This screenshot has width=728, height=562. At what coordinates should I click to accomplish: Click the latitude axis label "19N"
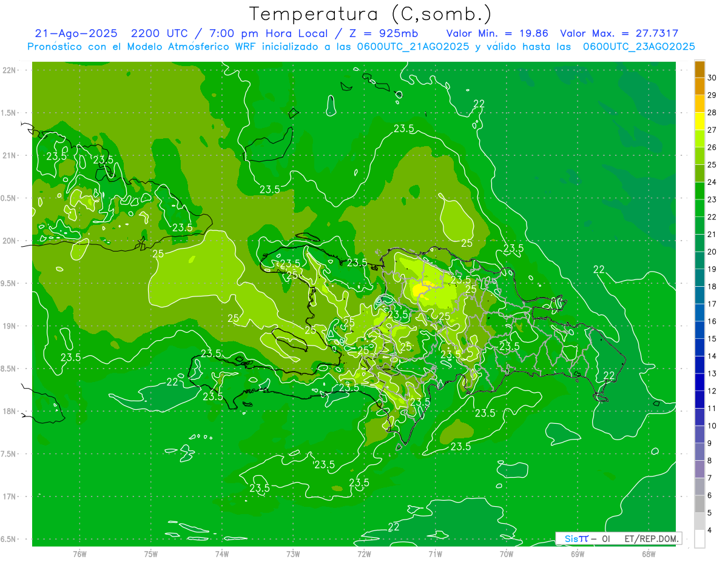pyautogui.click(x=8, y=326)
